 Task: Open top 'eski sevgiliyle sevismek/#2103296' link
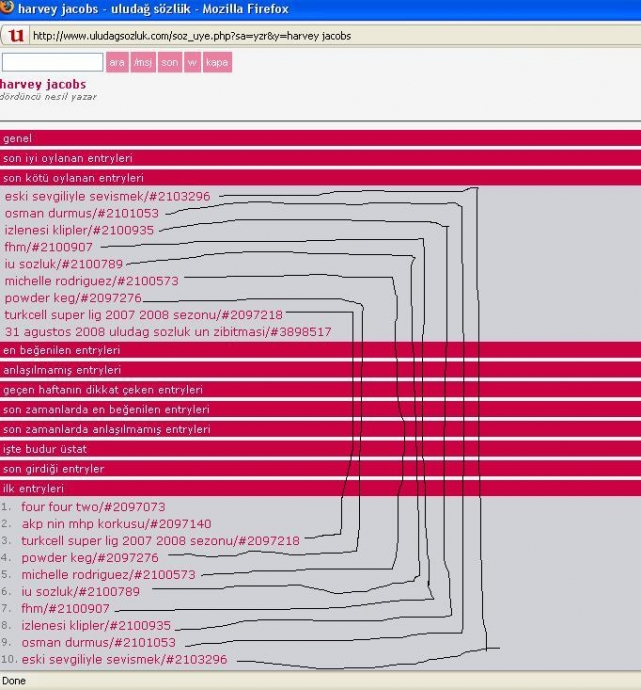(107, 196)
